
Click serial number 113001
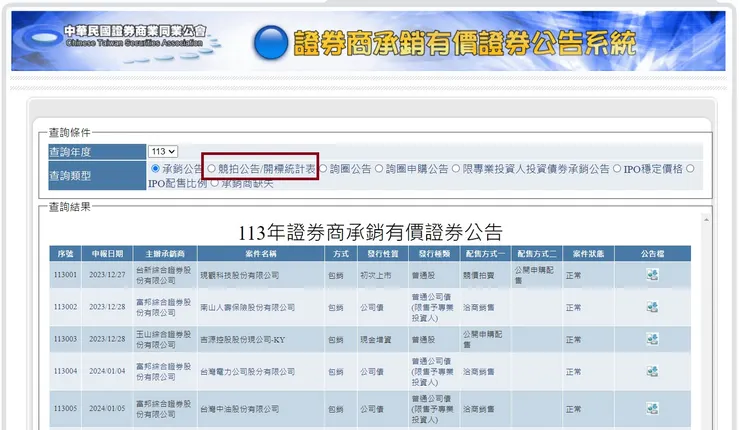click(x=66, y=275)
